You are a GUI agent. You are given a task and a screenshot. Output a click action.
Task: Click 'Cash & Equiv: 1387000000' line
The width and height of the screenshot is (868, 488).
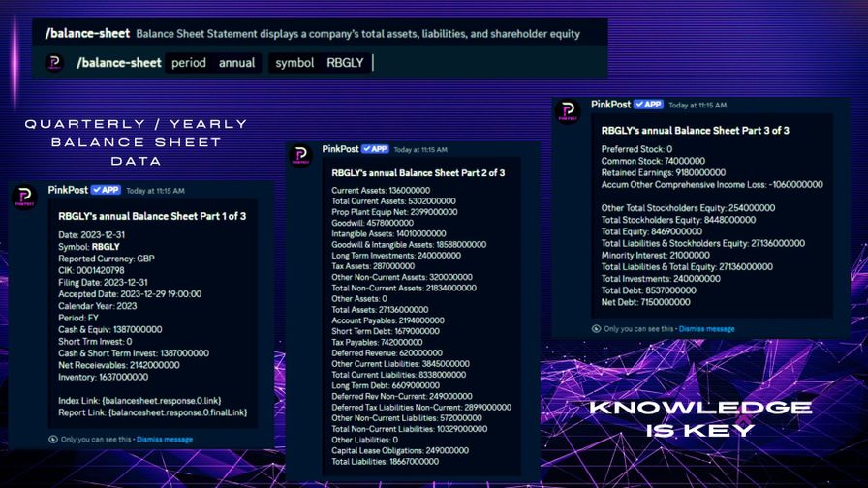pos(110,330)
